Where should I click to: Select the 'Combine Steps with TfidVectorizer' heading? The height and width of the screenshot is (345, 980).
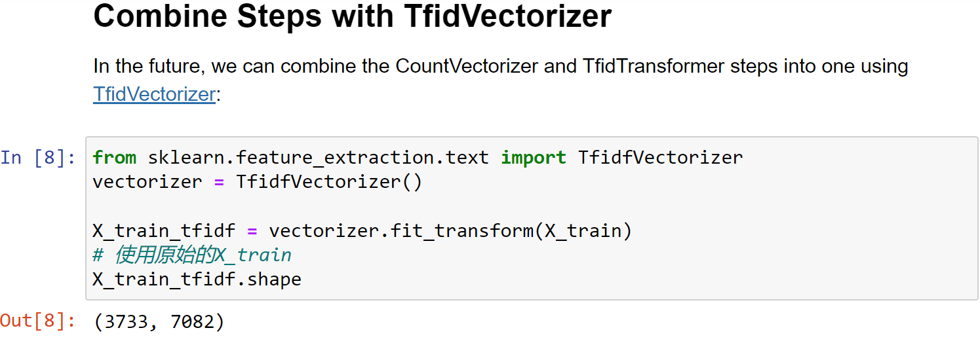click(x=353, y=16)
